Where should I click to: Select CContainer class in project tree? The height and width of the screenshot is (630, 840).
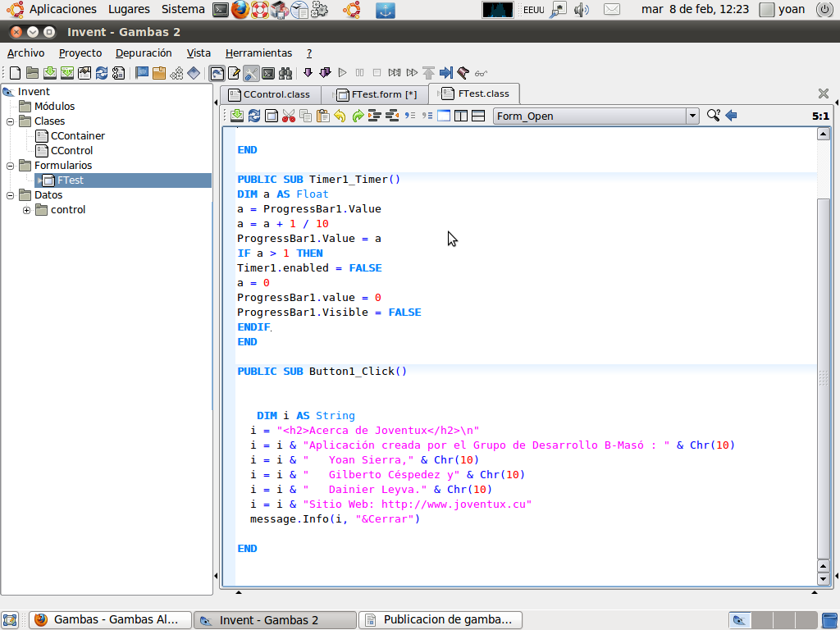[x=77, y=136]
